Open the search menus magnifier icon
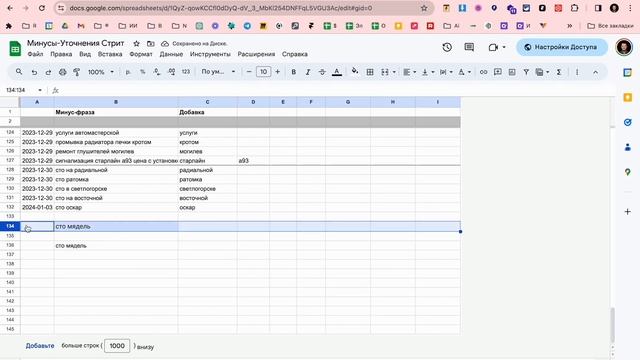 [19, 72]
